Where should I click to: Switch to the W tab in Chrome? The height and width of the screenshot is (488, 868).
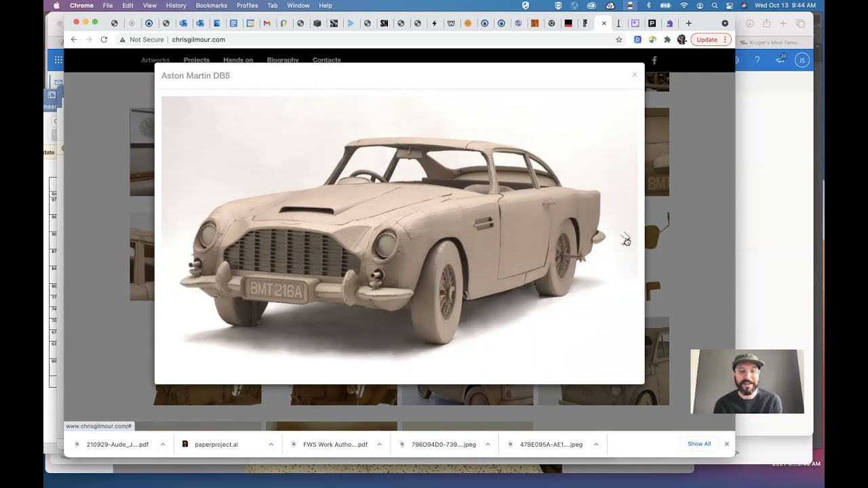click(x=451, y=23)
